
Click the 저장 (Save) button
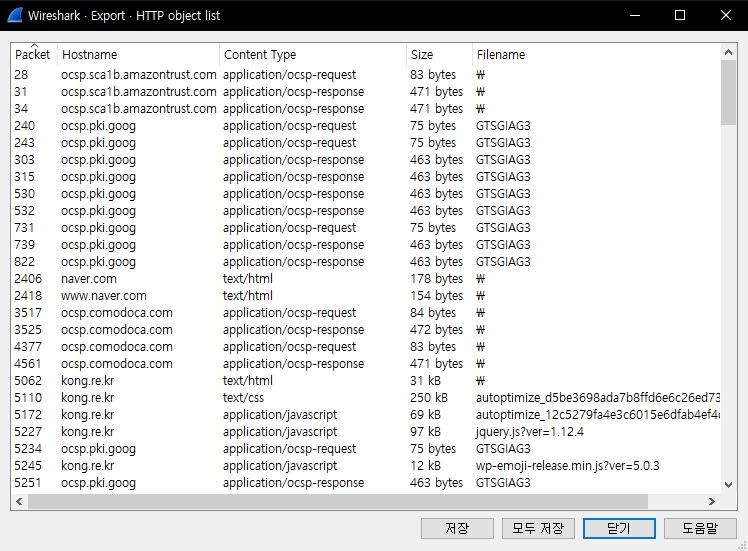coord(457,529)
